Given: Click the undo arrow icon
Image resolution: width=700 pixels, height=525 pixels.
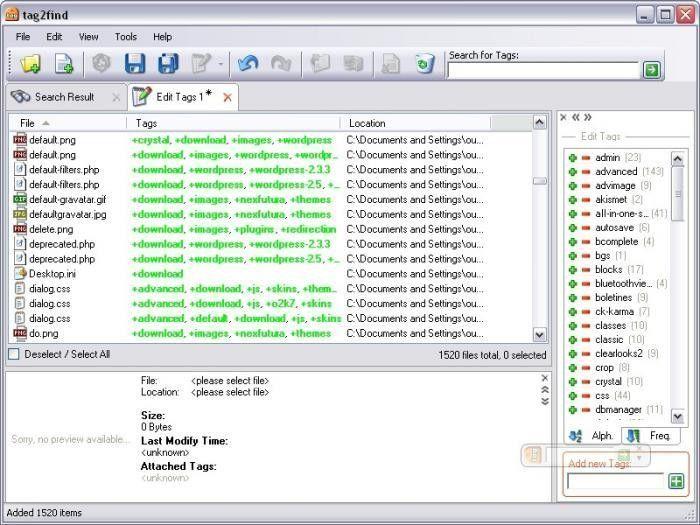Looking at the screenshot, I should pyautogui.click(x=248, y=63).
